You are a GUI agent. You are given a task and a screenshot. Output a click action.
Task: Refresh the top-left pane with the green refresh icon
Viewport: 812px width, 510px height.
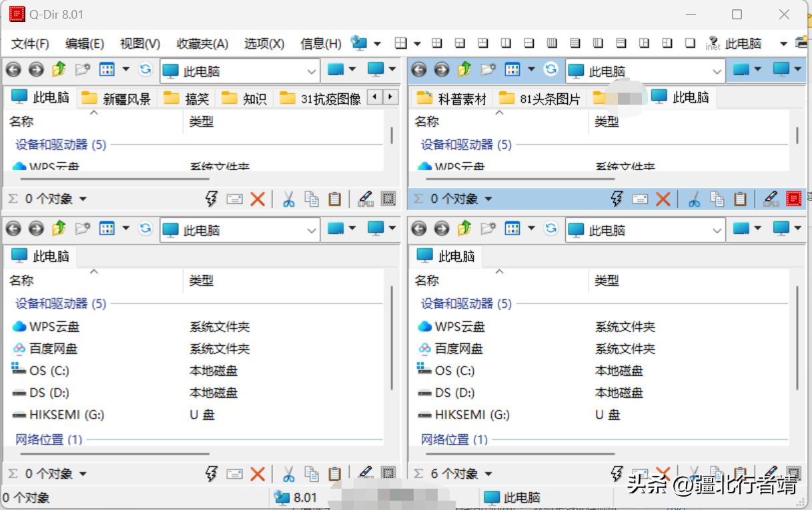click(x=145, y=69)
